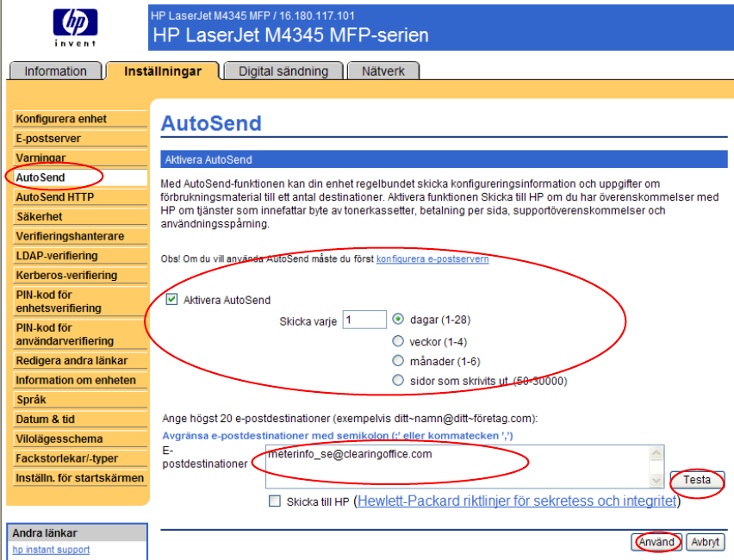The image size is (734, 560).
Task: Follow the konfigurera e-postservern link
Action: tap(432, 259)
